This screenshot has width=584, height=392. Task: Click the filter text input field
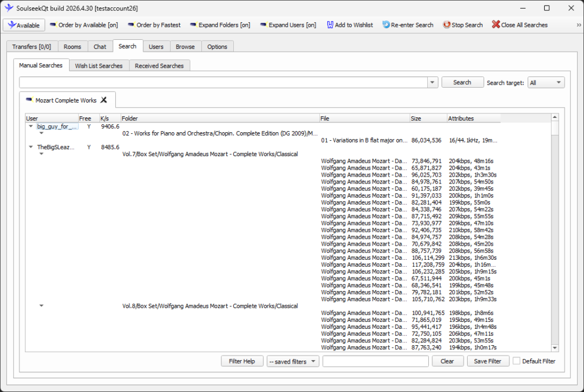[x=375, y=361]
